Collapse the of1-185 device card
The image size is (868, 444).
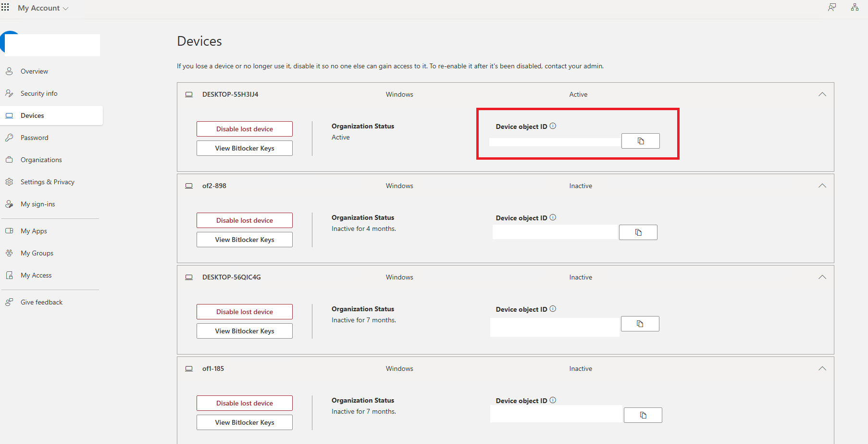point(822,368)
